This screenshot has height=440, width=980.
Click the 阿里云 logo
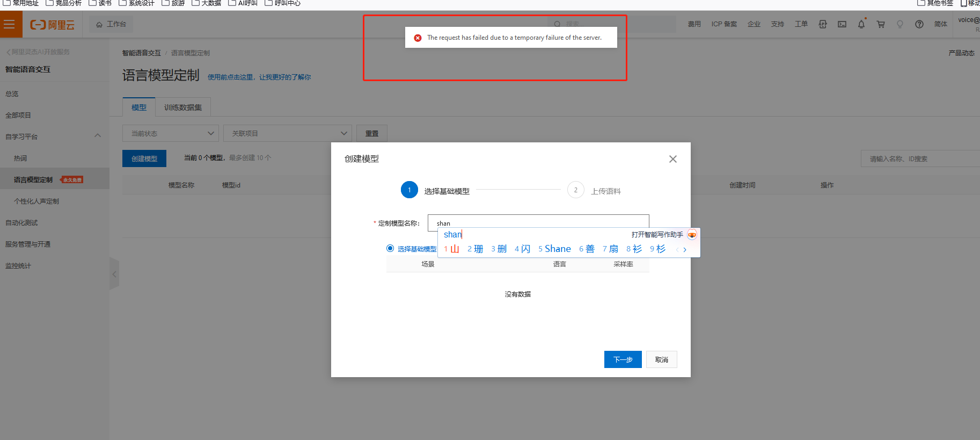(x=52, y=25)
